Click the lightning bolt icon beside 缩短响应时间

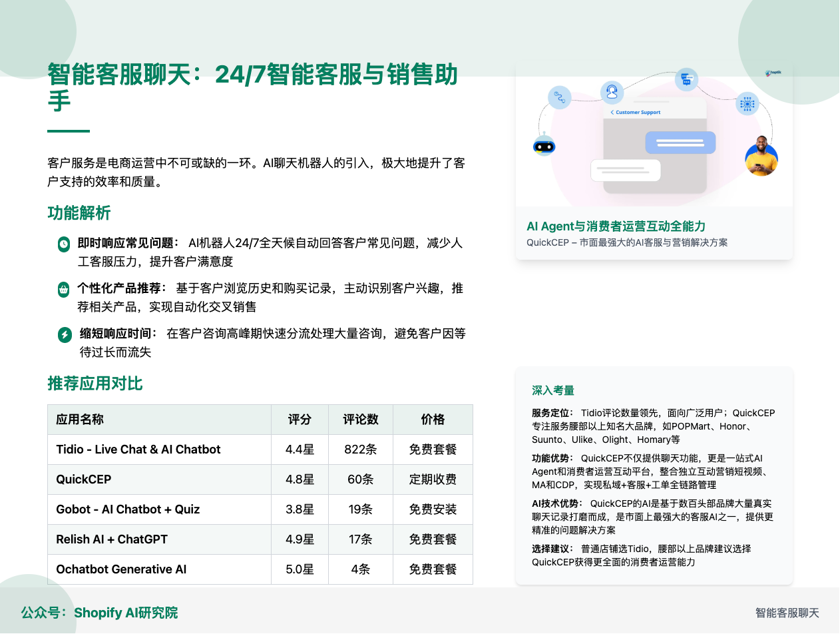click(65, 334)
